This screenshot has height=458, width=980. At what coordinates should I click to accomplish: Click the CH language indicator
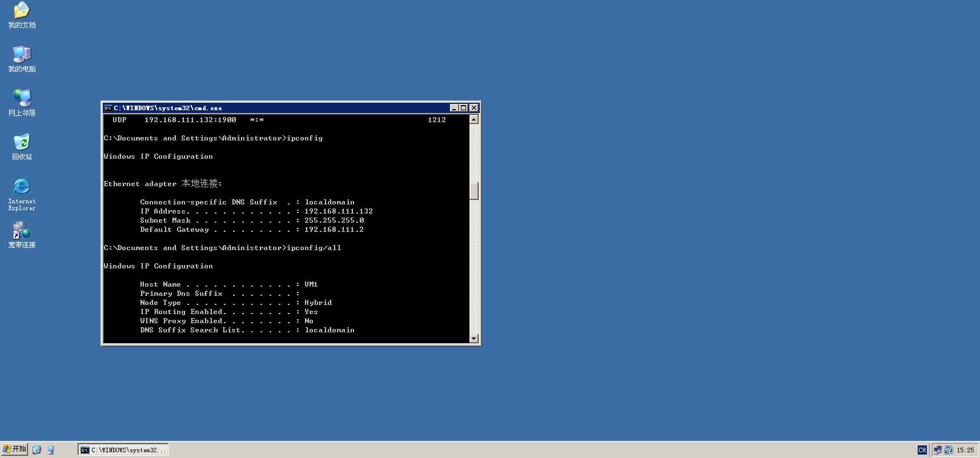pyautogui.click(x=922, y=450)
